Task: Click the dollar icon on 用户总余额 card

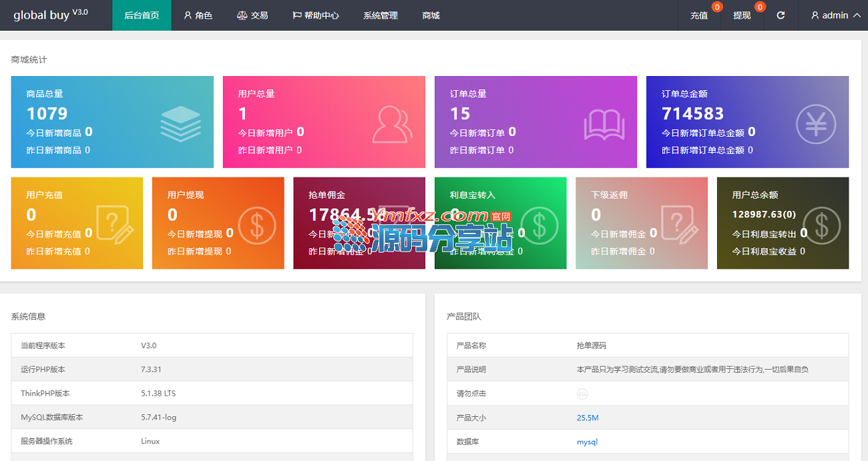Action: click(821, 223)
